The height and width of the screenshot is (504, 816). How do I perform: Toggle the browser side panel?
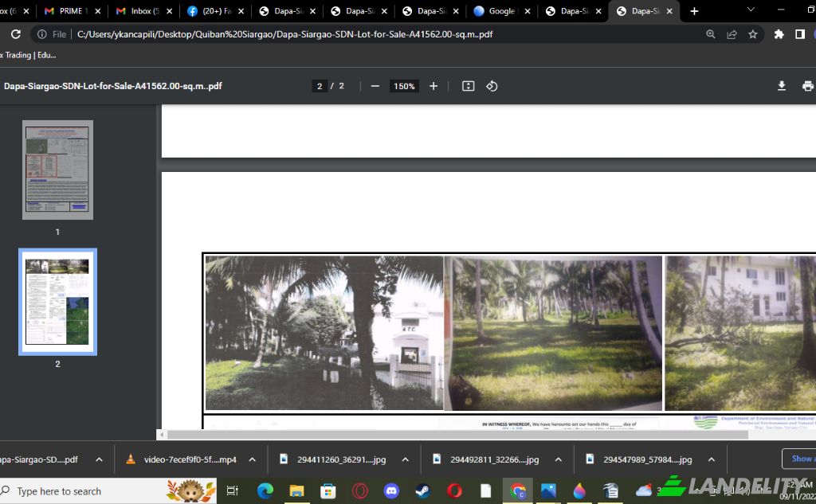(x=800, y=34)
